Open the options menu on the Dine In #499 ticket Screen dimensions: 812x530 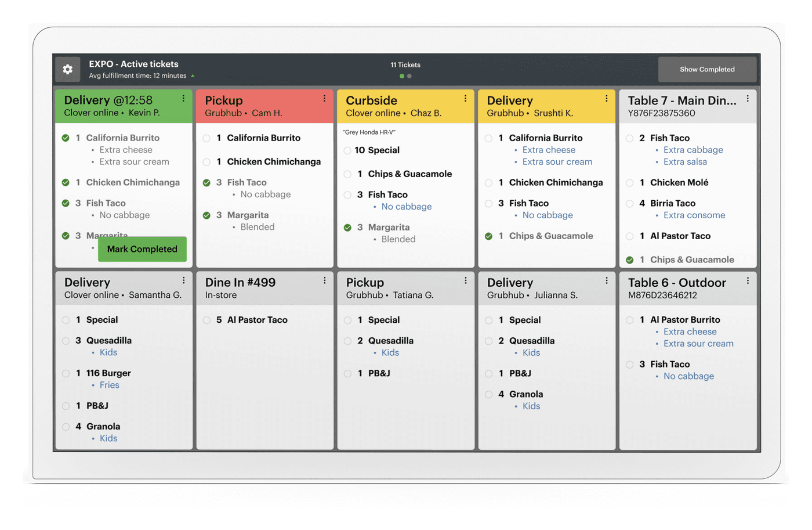tap(324, 280)
